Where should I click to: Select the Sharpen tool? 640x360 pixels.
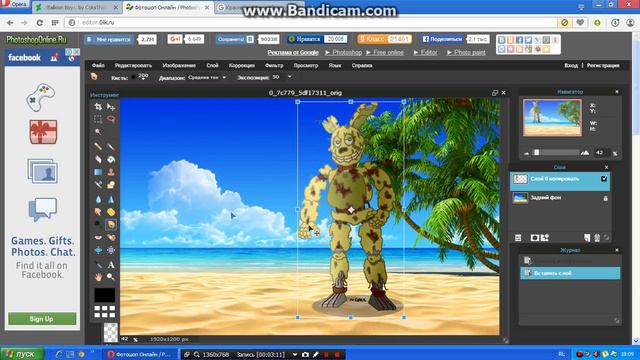pos(111,199)
